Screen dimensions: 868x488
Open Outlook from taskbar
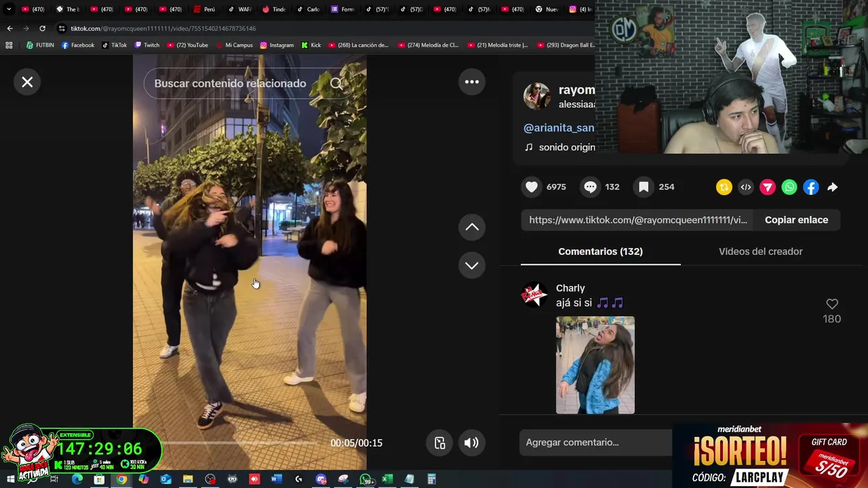[x=165, y=479]
